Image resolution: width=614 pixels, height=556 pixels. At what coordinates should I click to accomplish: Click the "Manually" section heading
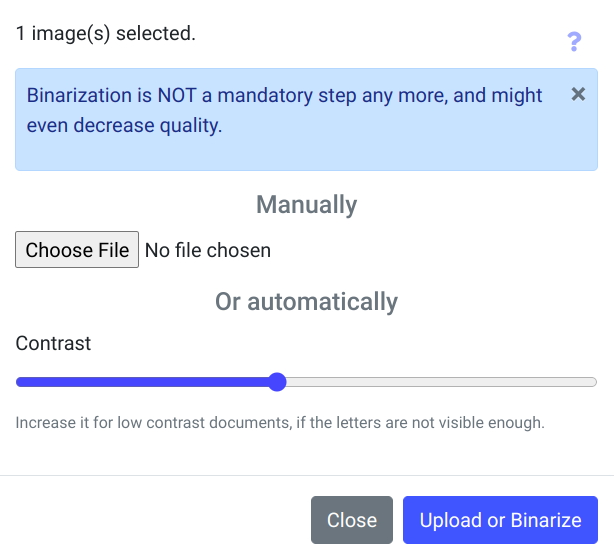point(306,205)
